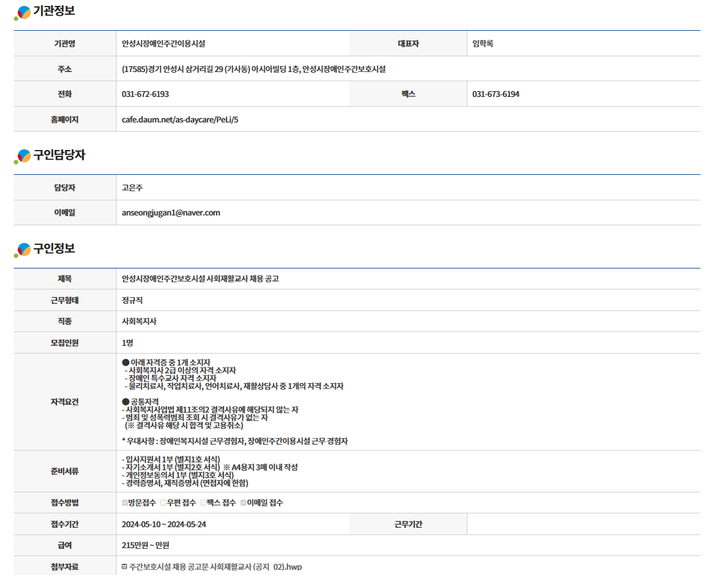The height and width of the screenshot is (575, 728).
Task: Click the line 개인정보동의서 1부 (별지3호 서식)
Action: tap(179, 475)
